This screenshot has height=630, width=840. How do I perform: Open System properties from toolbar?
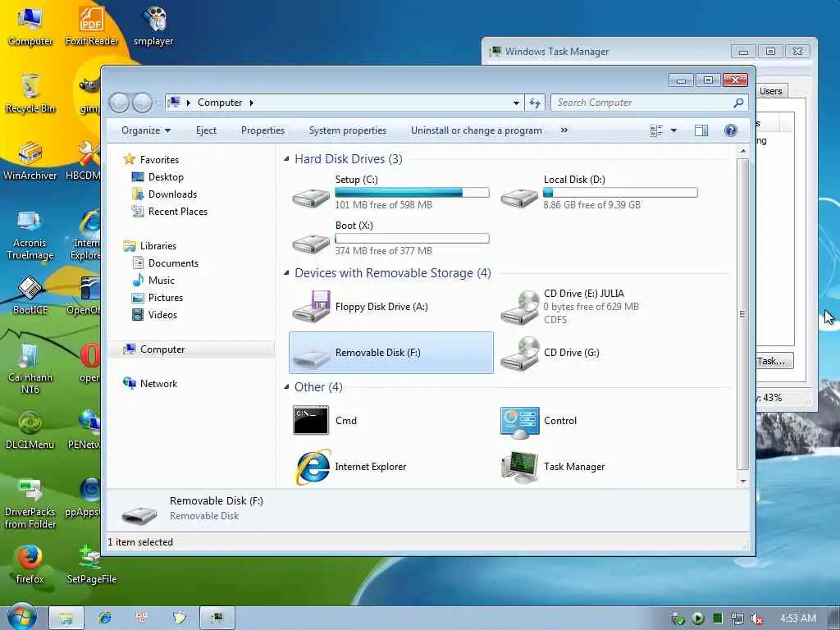[x=348, y=130]
